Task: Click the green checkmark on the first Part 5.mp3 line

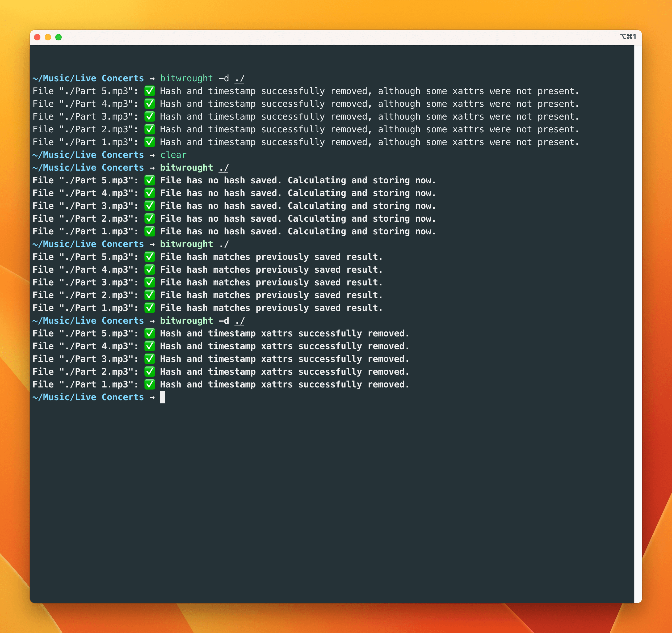Action: point(150,91)
